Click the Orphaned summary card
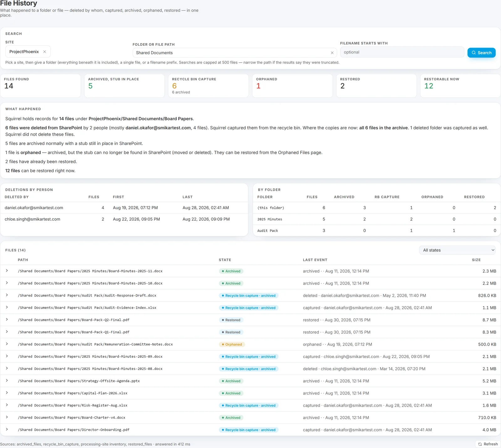This screenshot has height=448, width=501. (292, 86)
